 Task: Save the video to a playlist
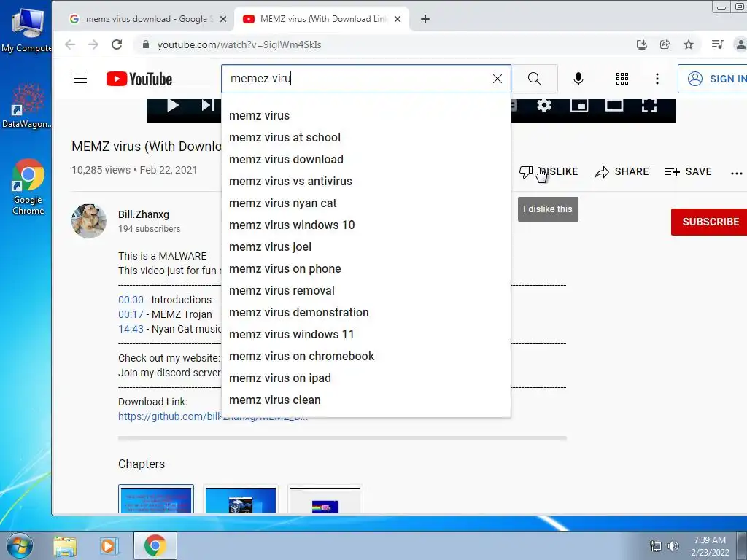click(688, 172)
